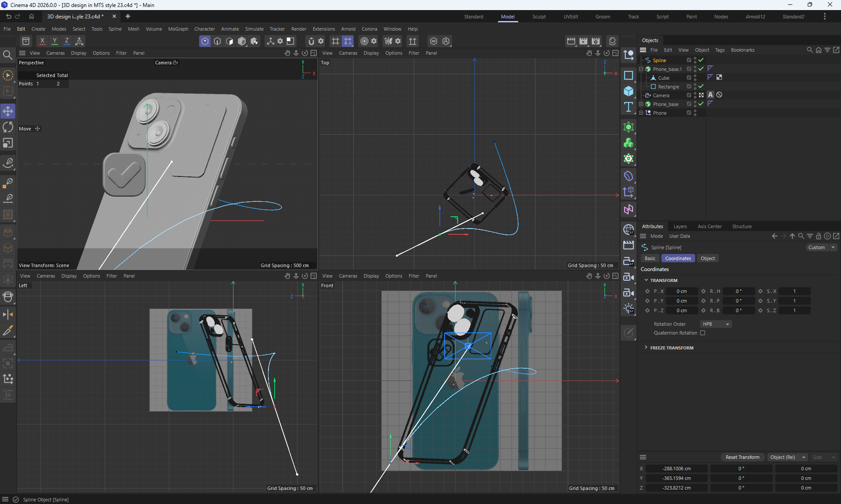841x504 pixels.
Task: Click the Rectangle spline tool icon
Action: [x=629, y=75]
